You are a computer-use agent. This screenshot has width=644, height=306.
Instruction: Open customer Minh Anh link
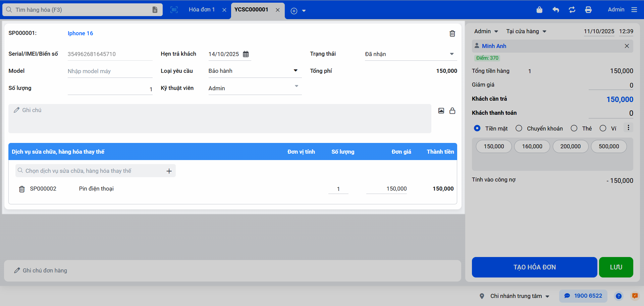click(x=494, y=46)
